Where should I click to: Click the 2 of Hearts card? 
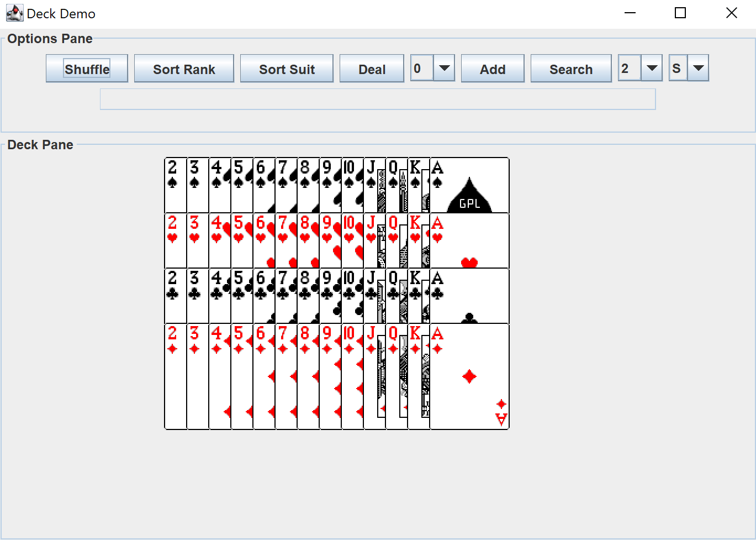coord(176,240)
